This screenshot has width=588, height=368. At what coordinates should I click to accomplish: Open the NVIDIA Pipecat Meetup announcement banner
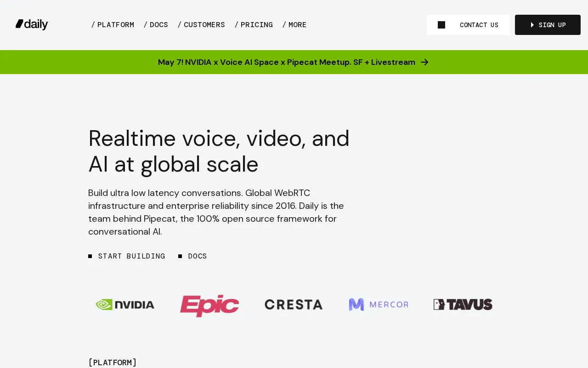click(x=294, y=62)
